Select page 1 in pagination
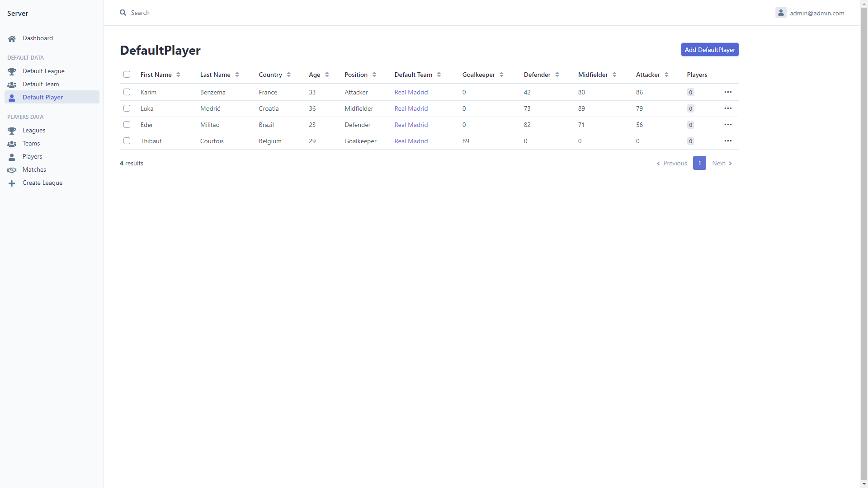This screenshot has height=488, width=868. (x=699, y=163)
